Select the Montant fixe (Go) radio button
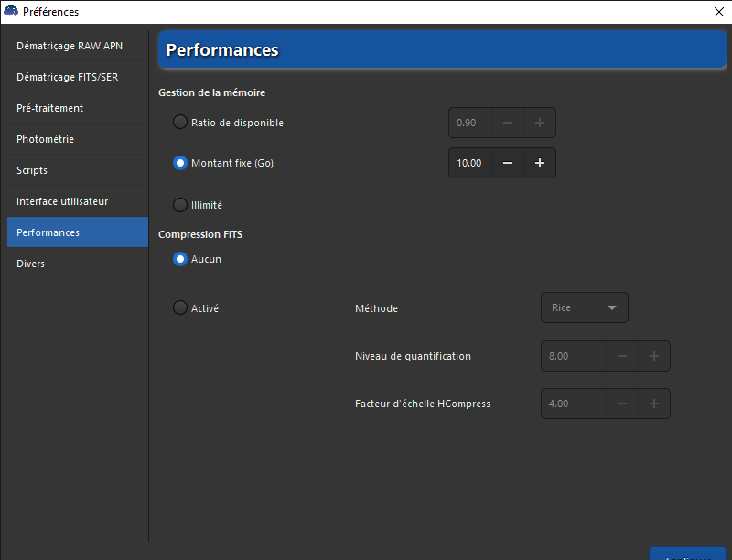Screen dimensions: 732x560 [180, 163]
